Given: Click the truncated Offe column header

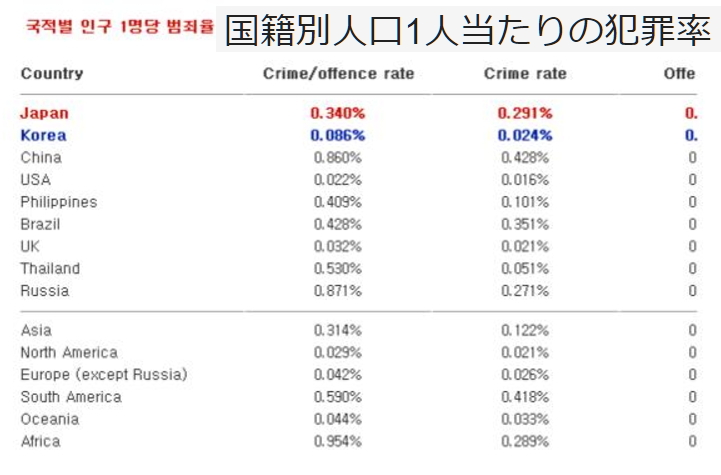Looking at the screenshot, I should coord(679,74).
